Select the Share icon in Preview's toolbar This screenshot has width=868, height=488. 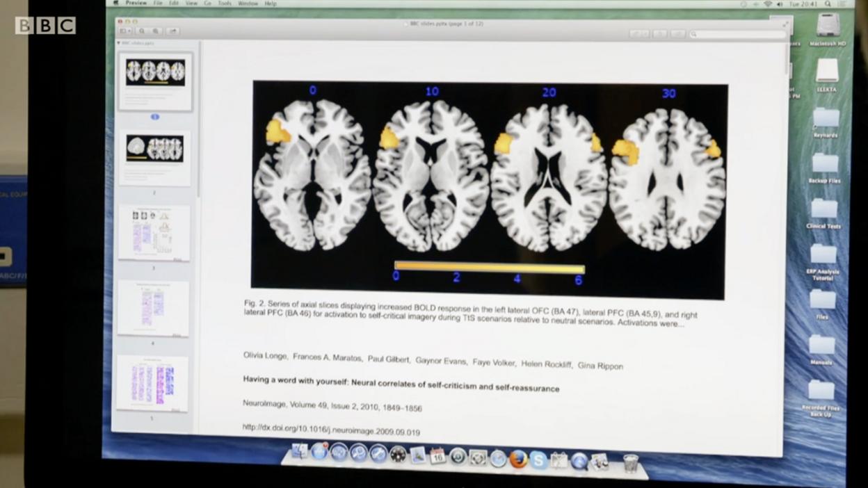click(173, 31)
